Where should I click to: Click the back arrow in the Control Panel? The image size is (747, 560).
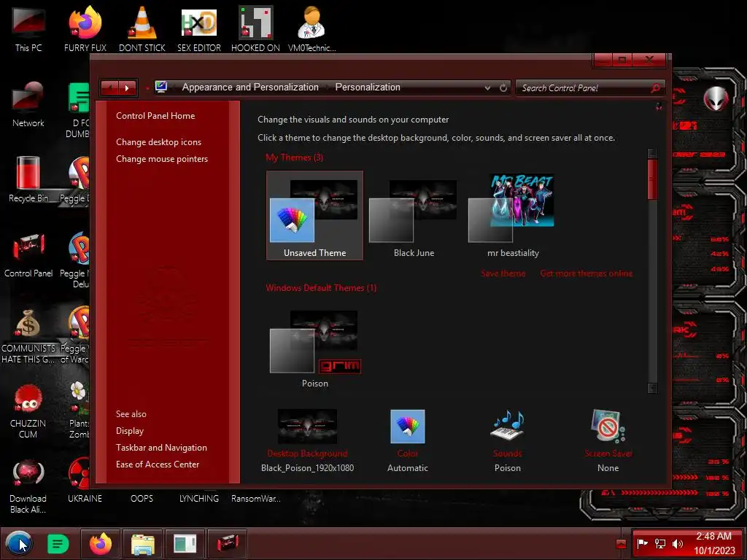pyautogui.click(x=110, y=87)
